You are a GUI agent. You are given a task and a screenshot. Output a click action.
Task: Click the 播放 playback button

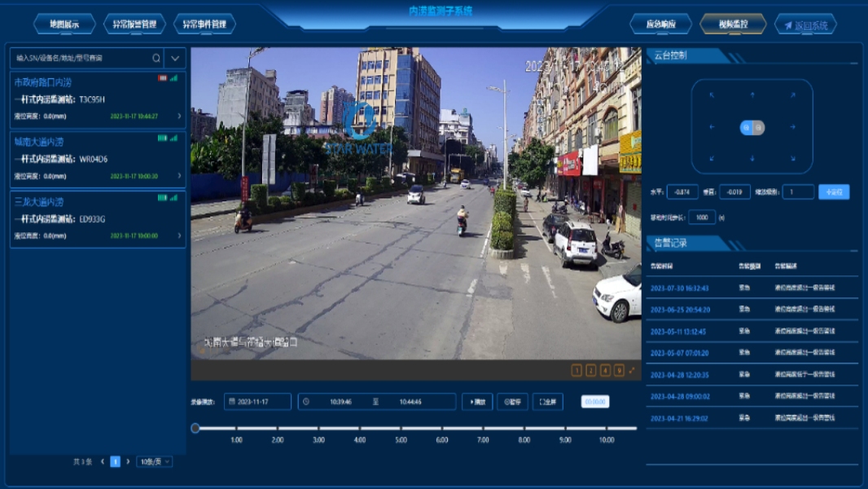(477, 402)
